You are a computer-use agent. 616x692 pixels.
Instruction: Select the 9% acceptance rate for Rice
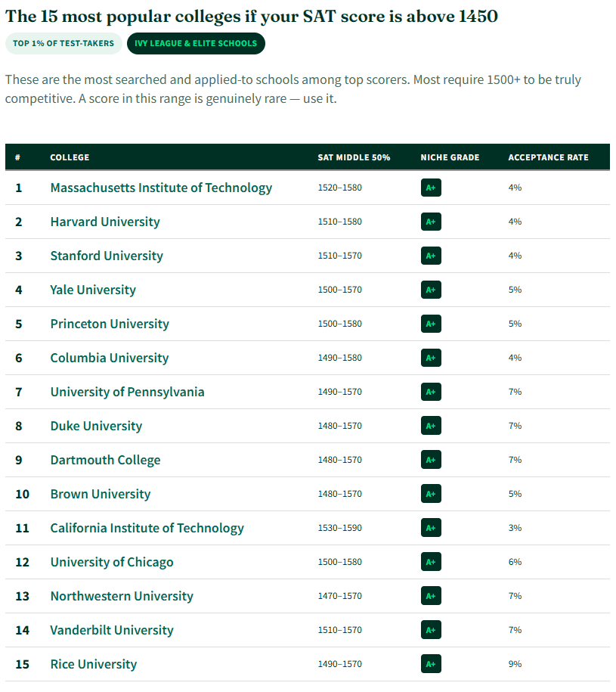(x=515, y=664)
